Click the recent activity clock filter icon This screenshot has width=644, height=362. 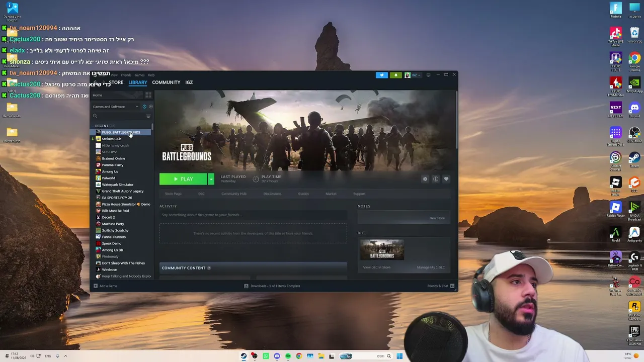pos(144,107)
